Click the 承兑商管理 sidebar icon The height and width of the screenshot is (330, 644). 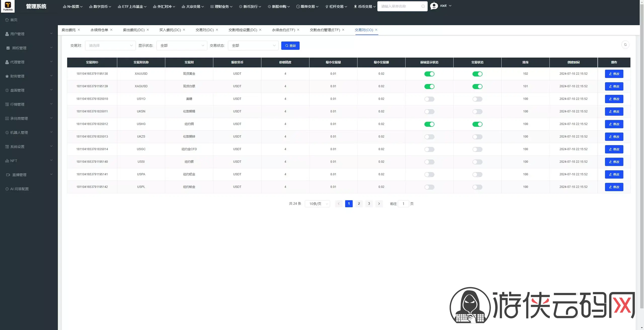coord(7,118)
